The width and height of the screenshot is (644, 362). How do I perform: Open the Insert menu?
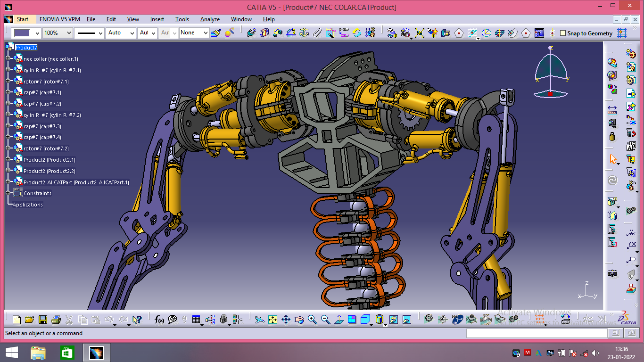157,19
